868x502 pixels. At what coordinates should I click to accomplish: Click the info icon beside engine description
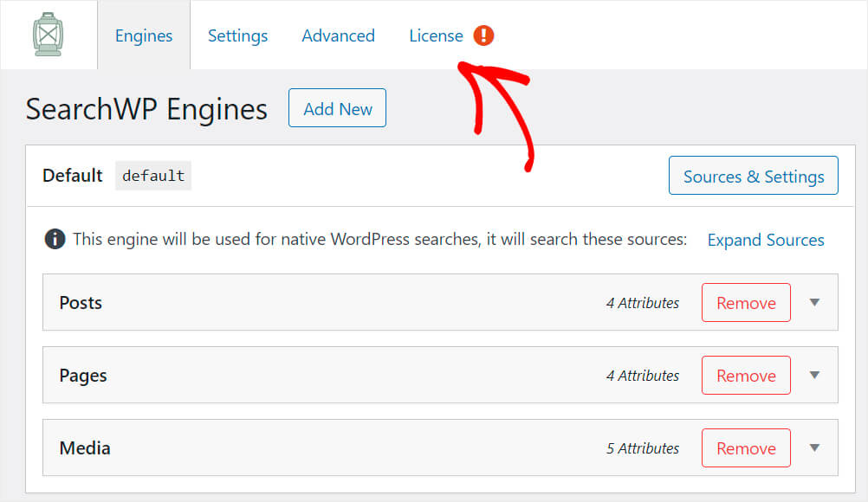tap(55, 240)
